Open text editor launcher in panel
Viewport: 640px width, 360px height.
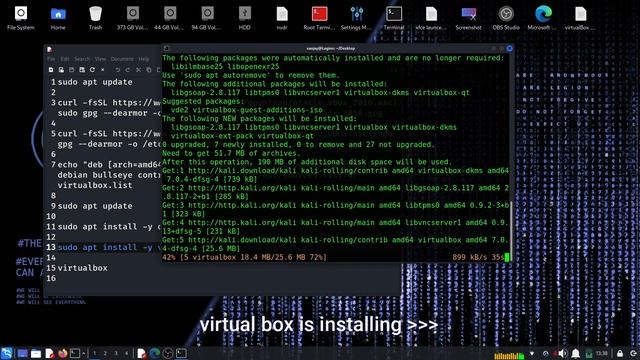coord(49,353)
